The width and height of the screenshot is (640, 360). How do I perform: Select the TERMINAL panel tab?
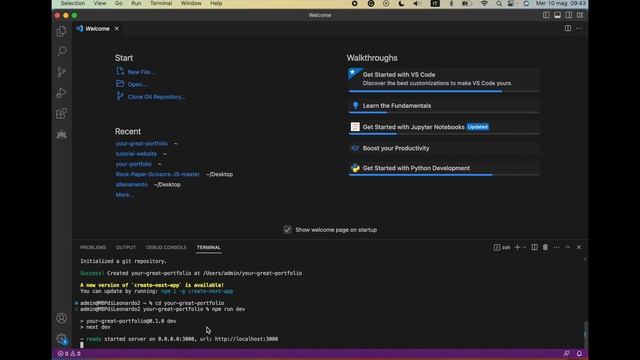209,247
